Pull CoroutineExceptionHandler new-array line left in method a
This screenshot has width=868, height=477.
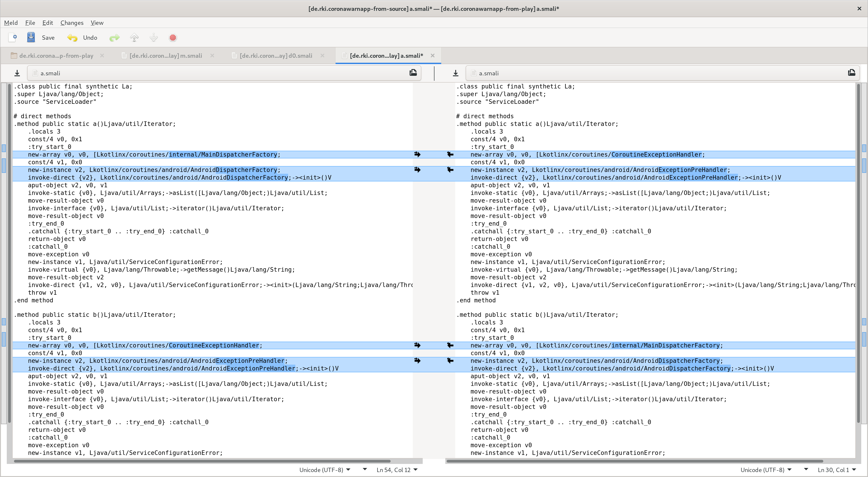(450, 154)
